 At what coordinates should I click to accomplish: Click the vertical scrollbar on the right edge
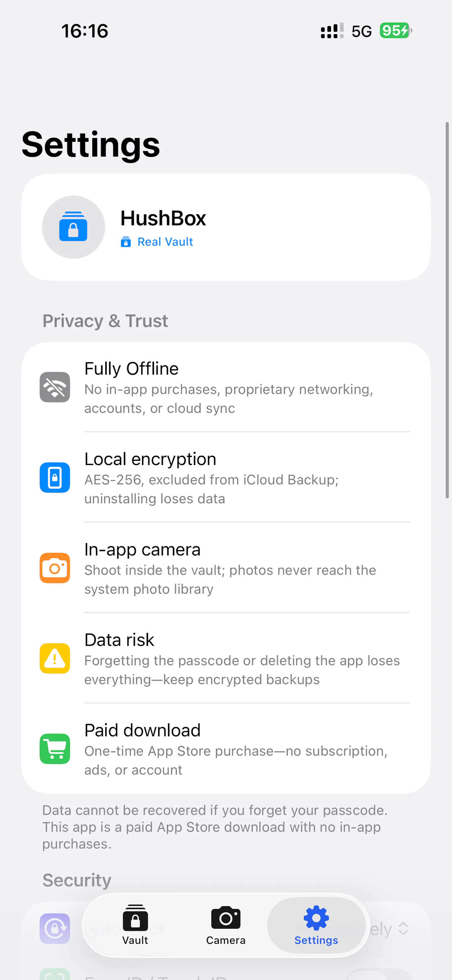(447, 310)
